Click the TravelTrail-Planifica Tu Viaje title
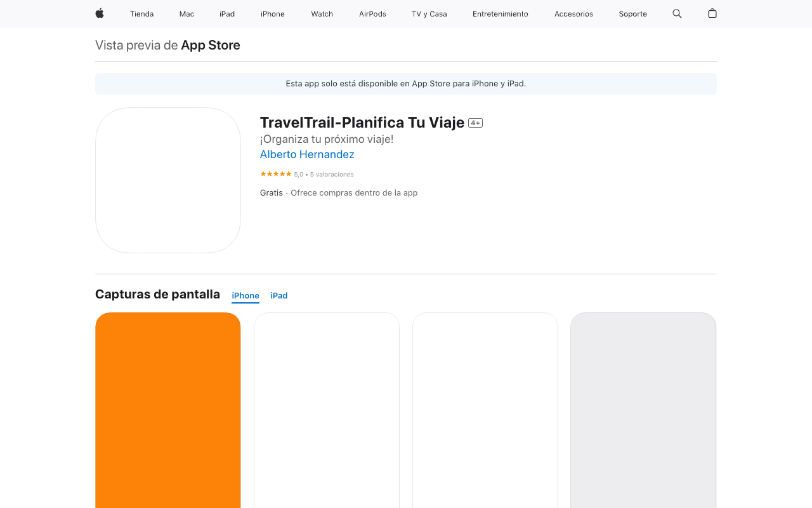The image size is (812, 508). 362,123
